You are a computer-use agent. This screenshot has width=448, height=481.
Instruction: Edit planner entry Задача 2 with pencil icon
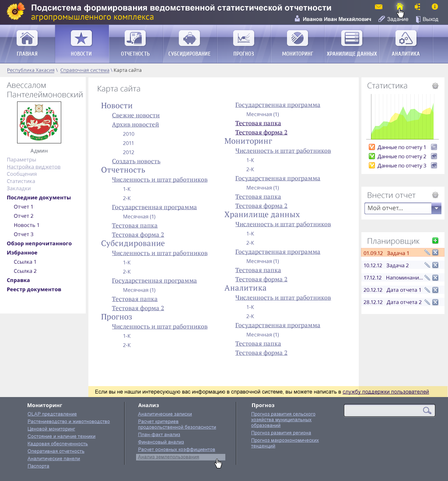[427, 265]
